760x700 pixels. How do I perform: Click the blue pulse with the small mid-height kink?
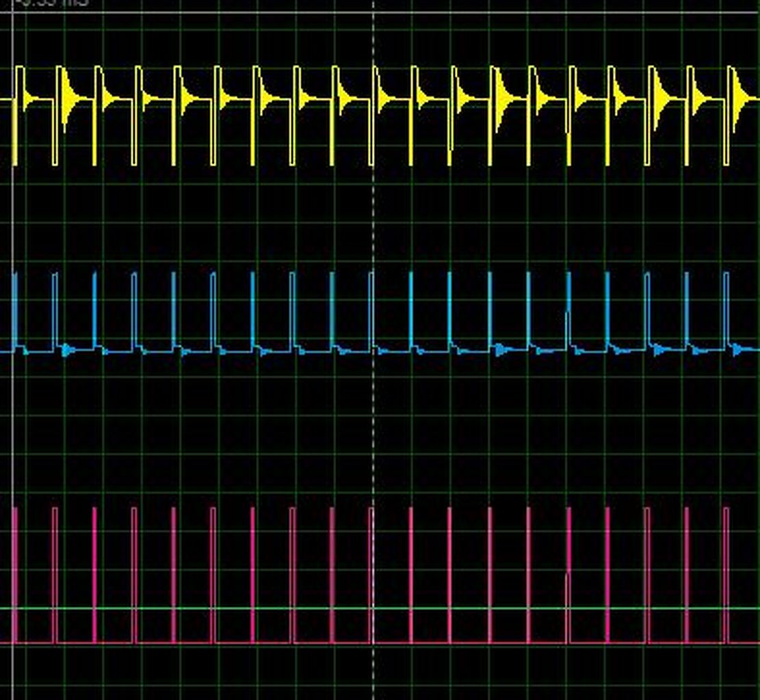[568, 311]
